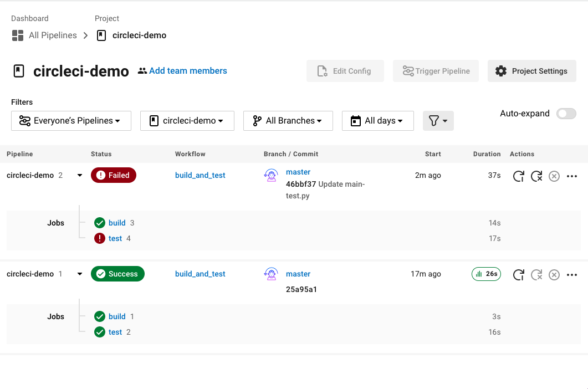Open the funnel filter icon

[x=438, y=120]
